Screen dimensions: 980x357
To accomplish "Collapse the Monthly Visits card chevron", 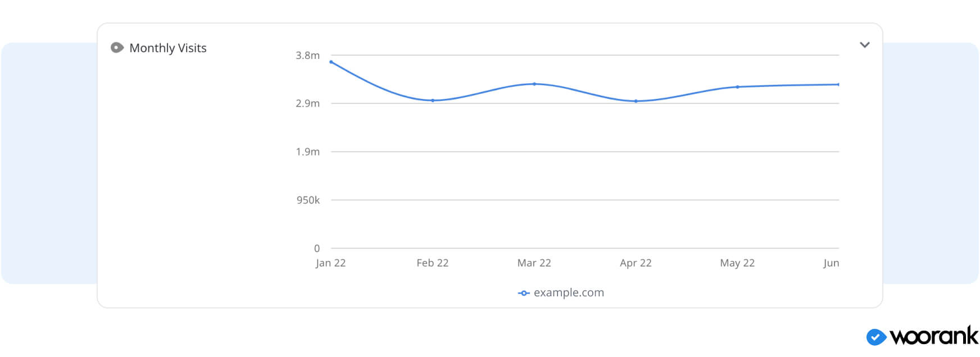I will (x=865, y=45).
